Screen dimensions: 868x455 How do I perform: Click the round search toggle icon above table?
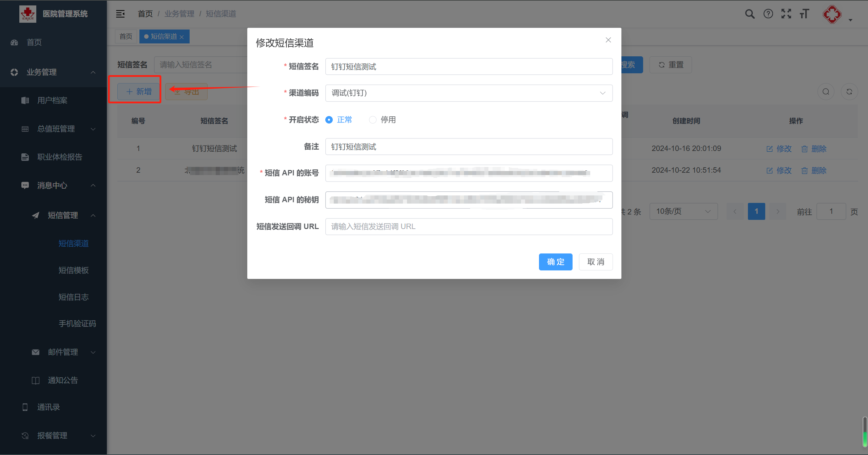click(826, 92)
